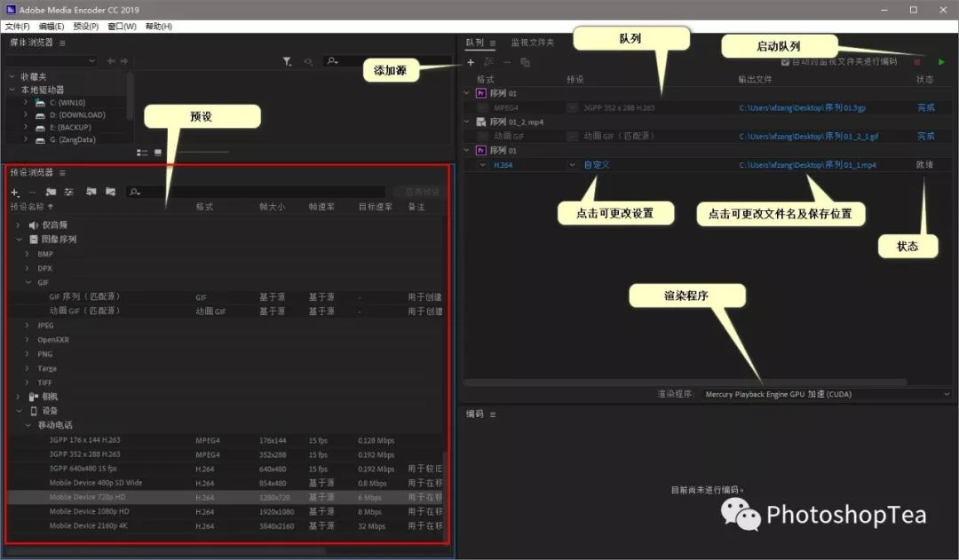Viewport: 959px width, 560px height.
Task: Open the media browser location dropdown
Action: [52, 61]
